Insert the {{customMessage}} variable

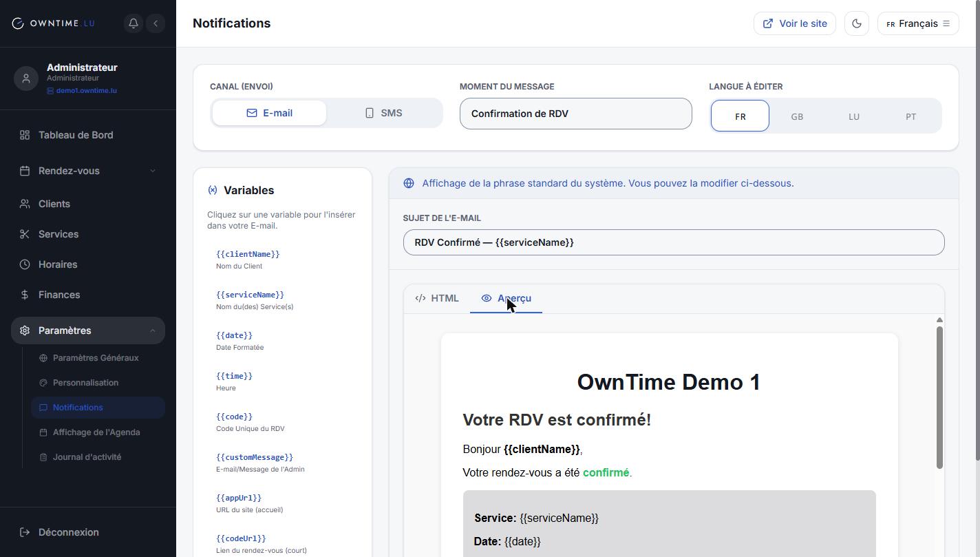pyautogui.click(x=282, y=463)
